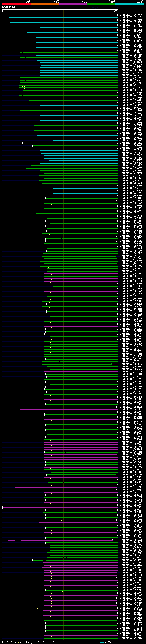Select the UniRef100_Q0PRN2 label

pyautogui.click(x=131, y=331)
